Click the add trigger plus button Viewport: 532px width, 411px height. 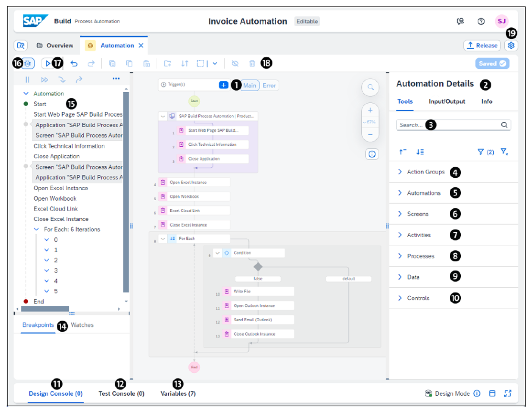pyautogui.click(x=223, y=85)
